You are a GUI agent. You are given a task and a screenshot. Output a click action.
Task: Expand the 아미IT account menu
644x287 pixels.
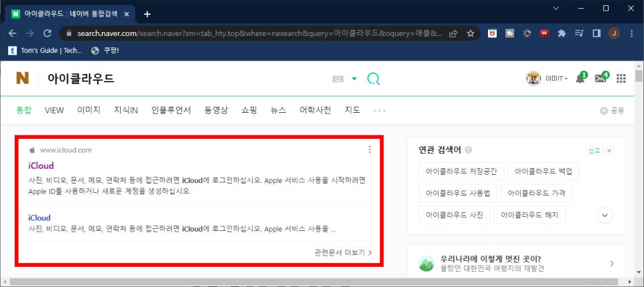557,79
